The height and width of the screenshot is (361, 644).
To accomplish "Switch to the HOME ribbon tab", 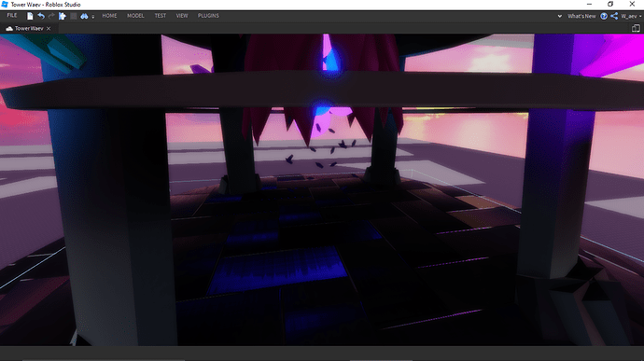I will (x=109, y=16).
